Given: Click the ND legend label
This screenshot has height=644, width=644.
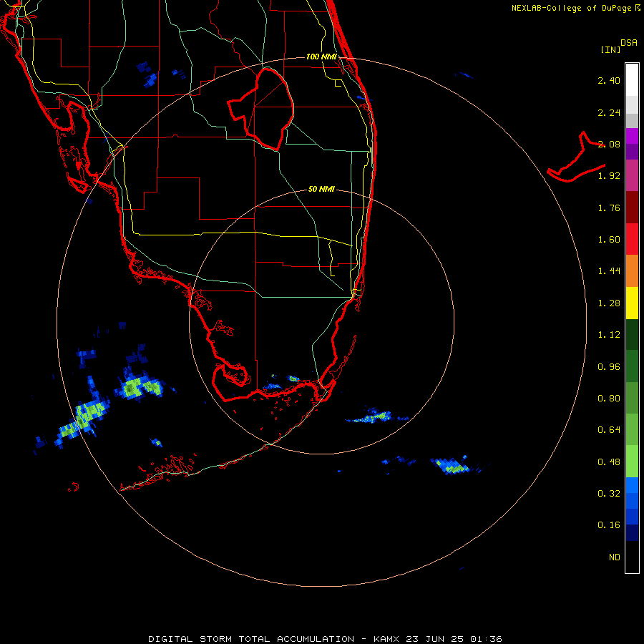Looking at the screenshot, I should pyautogui.click(x=615, y=557).
